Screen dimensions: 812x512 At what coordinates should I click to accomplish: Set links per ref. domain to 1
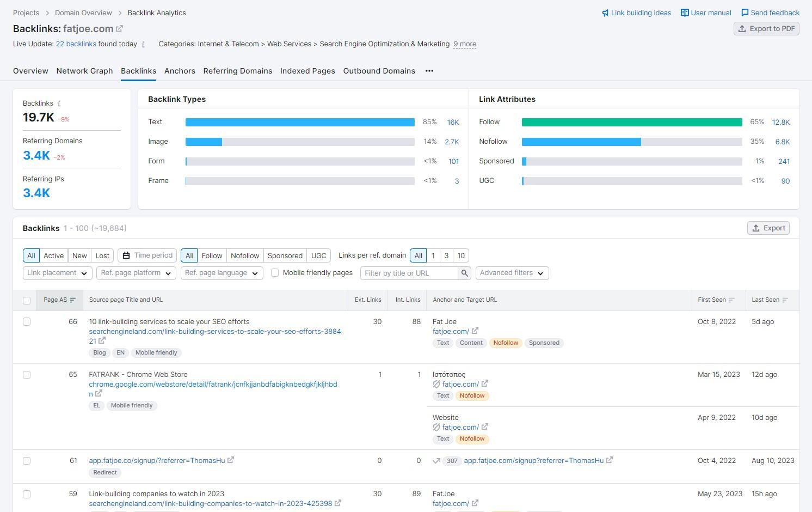click(x=433, y=255)
